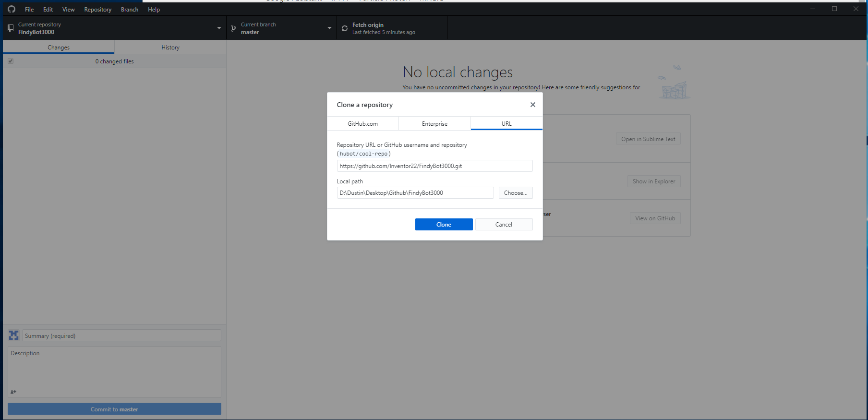Click the Cancel button in dialog
Image resolution: width=868 pixels, height=420 pixels.
coord(504,224)
